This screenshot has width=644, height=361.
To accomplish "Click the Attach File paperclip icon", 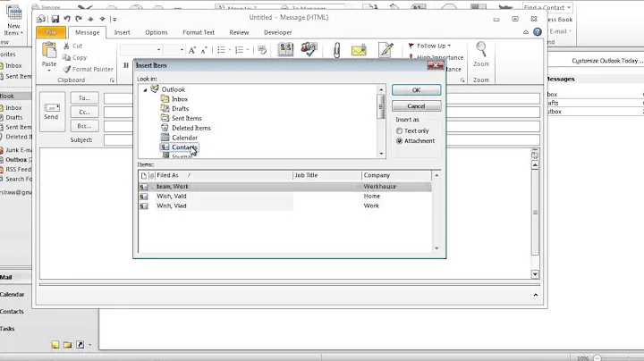I will [336, 50].
